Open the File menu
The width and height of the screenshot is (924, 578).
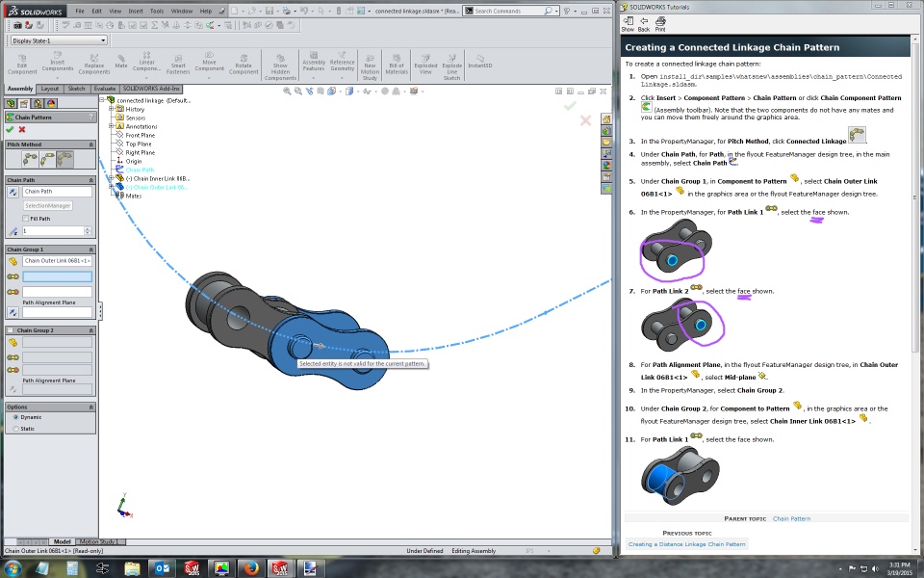tap(80, 11)
